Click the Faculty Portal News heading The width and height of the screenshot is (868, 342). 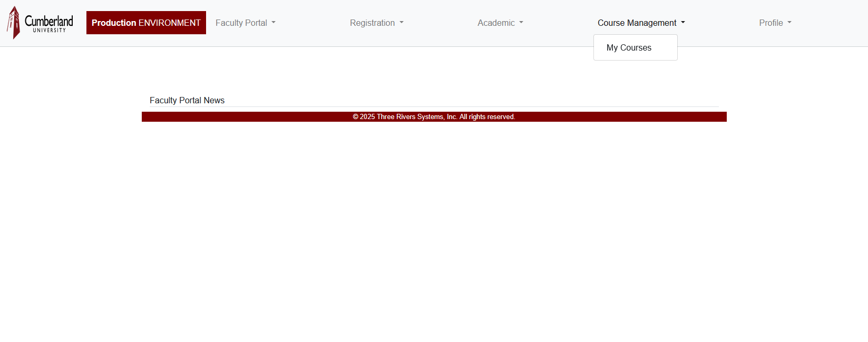tap(187, 100)
